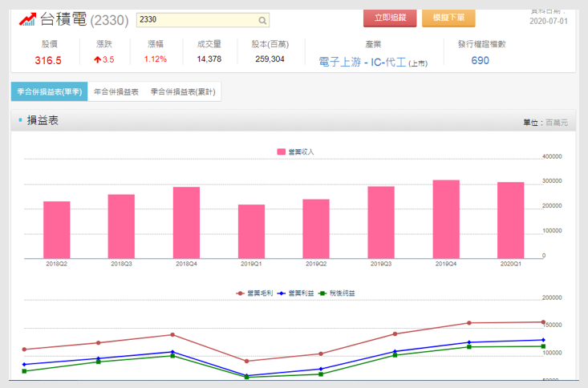Click the 成交量 column label
The image size is (588, 388).
point(209,44)
